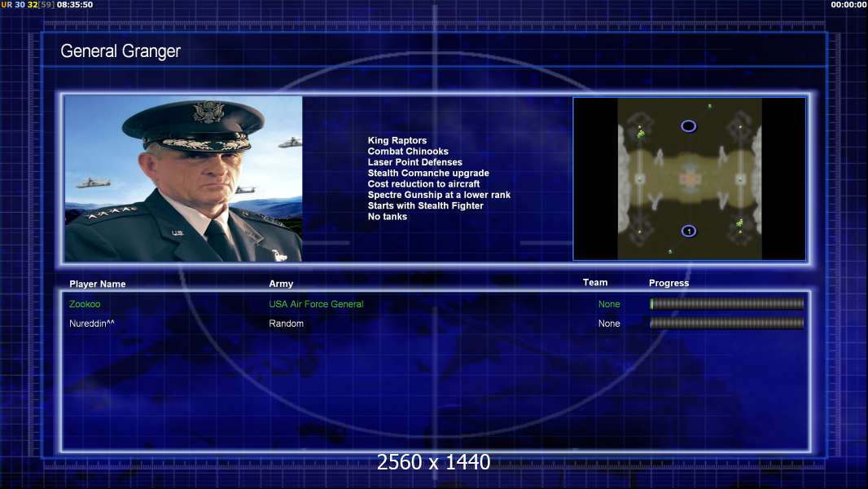Click the 00:00:00 game timer

pyautogui.click(x=848, y=4)
